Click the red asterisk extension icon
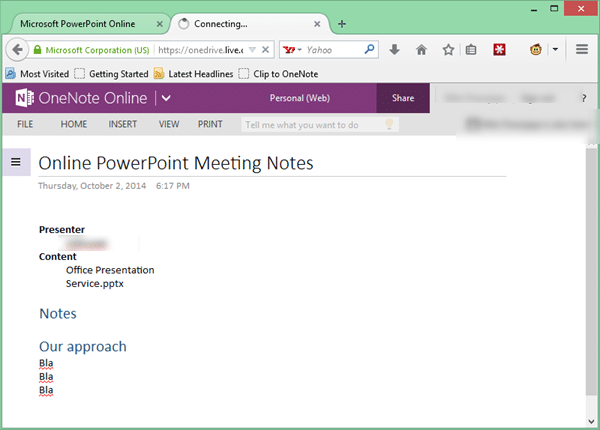 (x=510, y=49)
